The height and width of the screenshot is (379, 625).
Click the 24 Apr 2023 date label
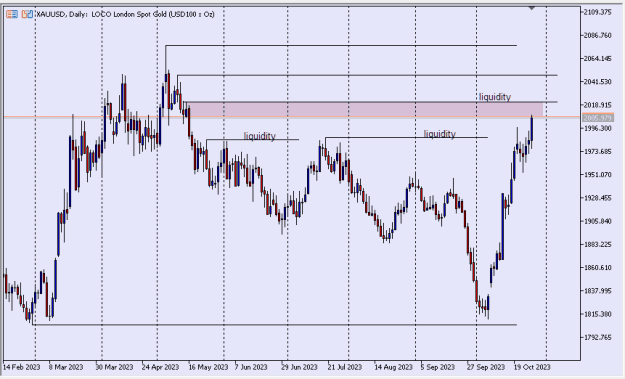(160, 367)
